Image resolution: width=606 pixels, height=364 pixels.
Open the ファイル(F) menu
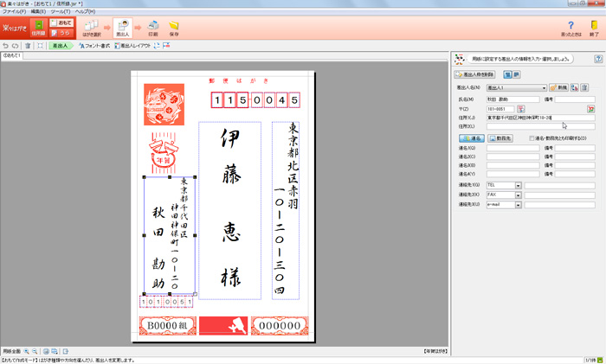14,11
